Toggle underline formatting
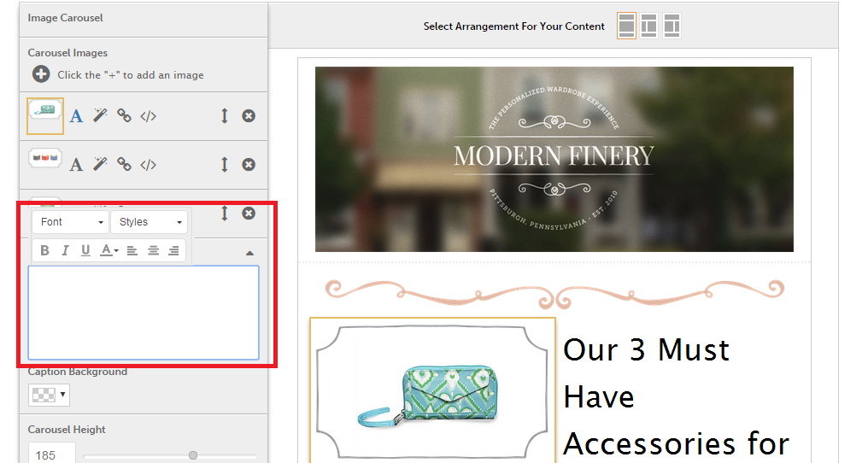 coord(85,250)
